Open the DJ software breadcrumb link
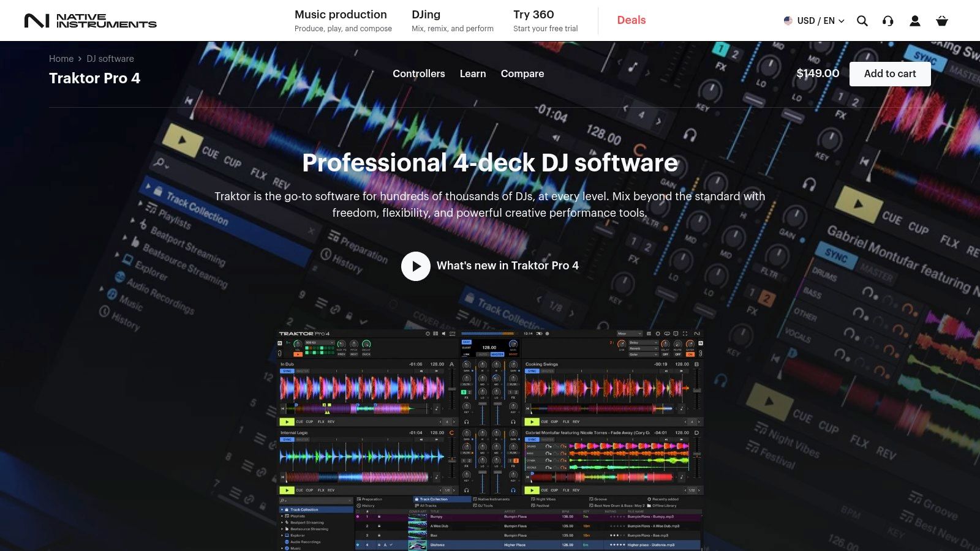 (110, 59)
